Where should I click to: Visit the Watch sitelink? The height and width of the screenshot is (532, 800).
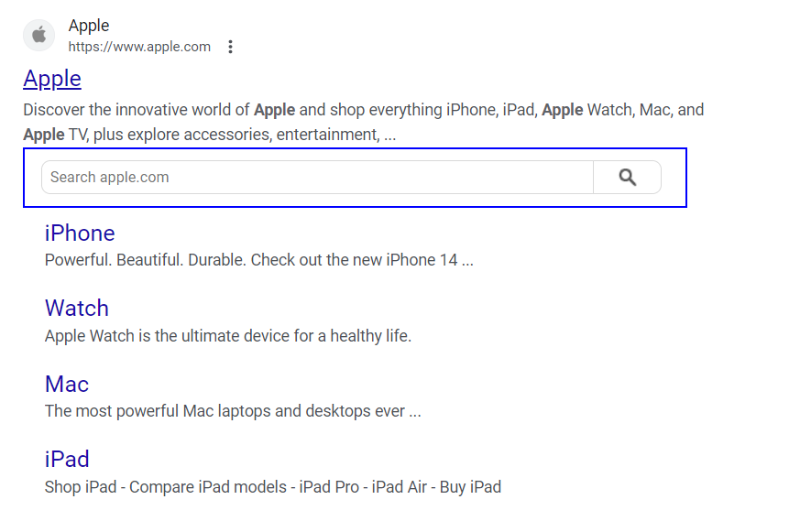coord(77,308)
